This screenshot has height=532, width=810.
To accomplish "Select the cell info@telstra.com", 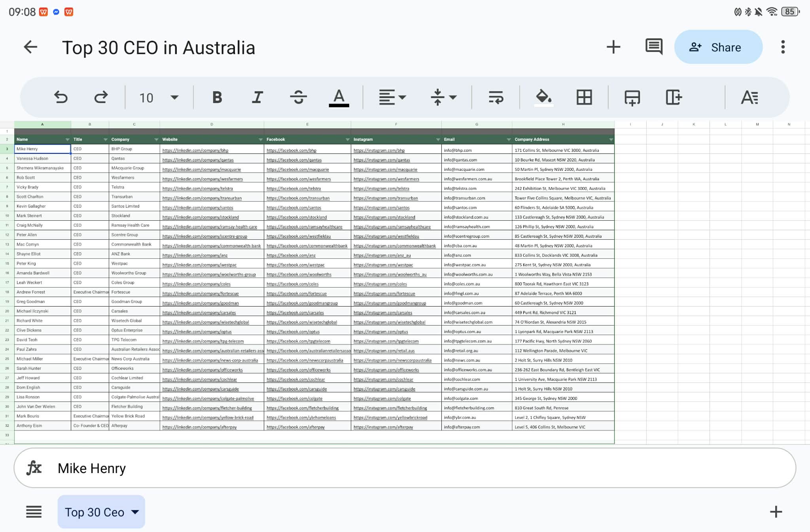I will point(477,187).
